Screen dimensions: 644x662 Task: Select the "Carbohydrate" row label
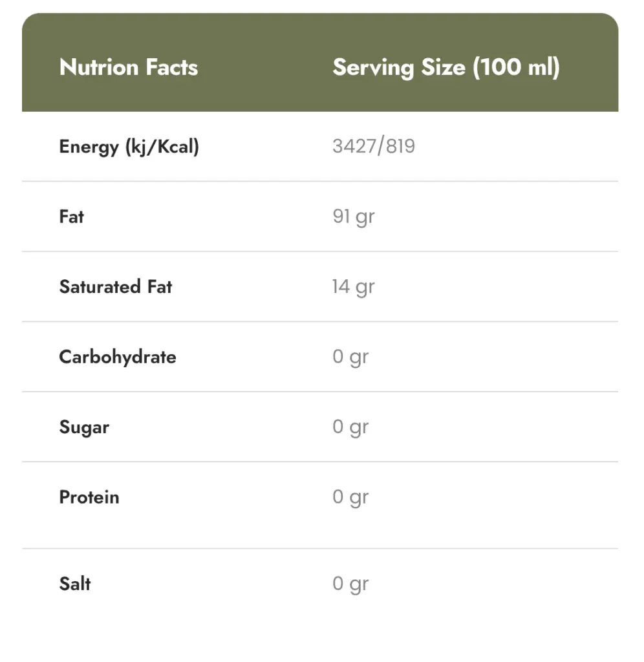click(x=118, y=357)
